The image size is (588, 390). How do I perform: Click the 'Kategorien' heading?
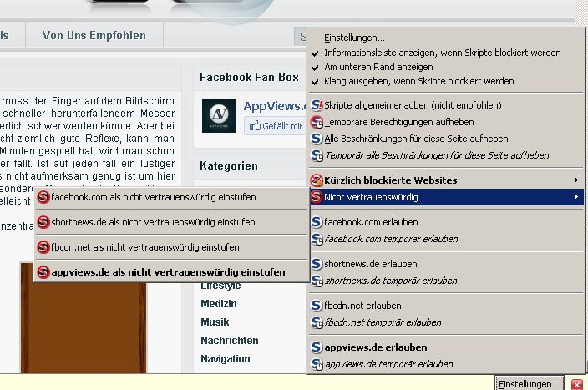coord(229,165)
